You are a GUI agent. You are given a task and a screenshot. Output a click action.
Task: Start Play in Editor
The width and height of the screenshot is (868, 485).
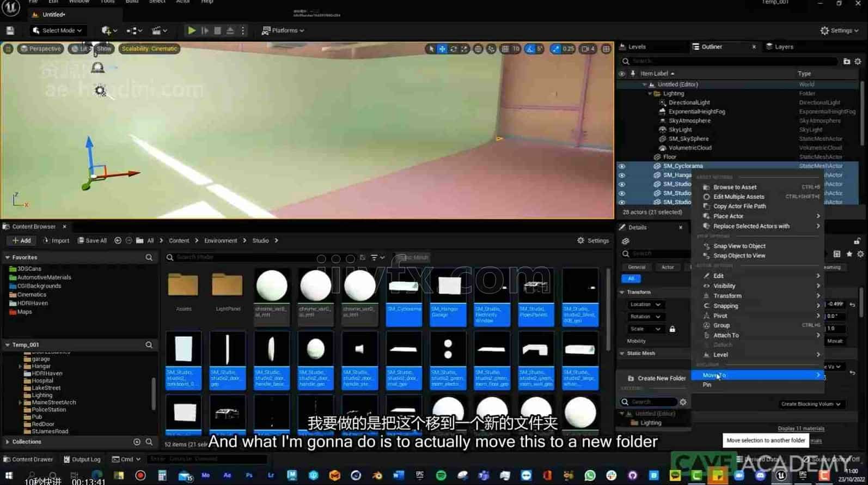pyautogui.click(x=192, y=31)
